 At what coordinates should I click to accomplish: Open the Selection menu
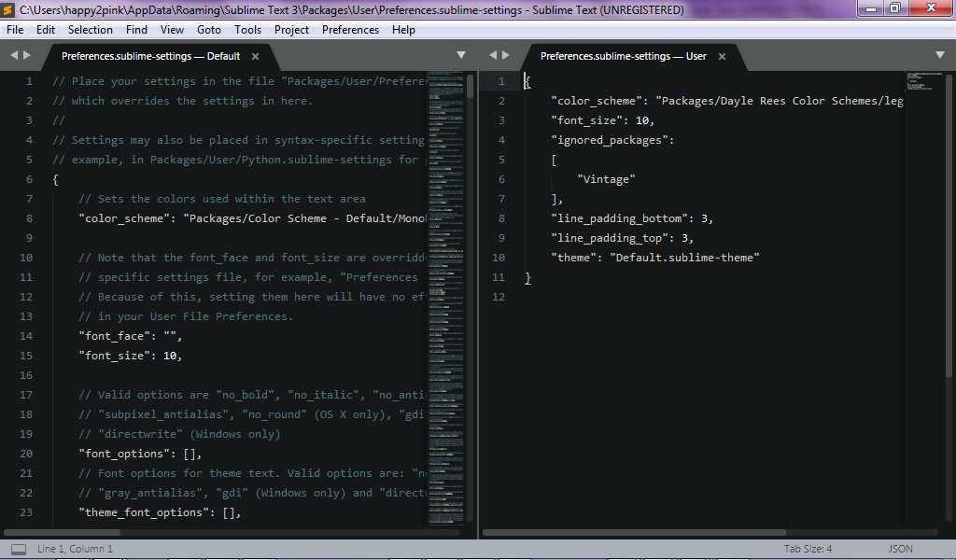(x=91, y=30)
